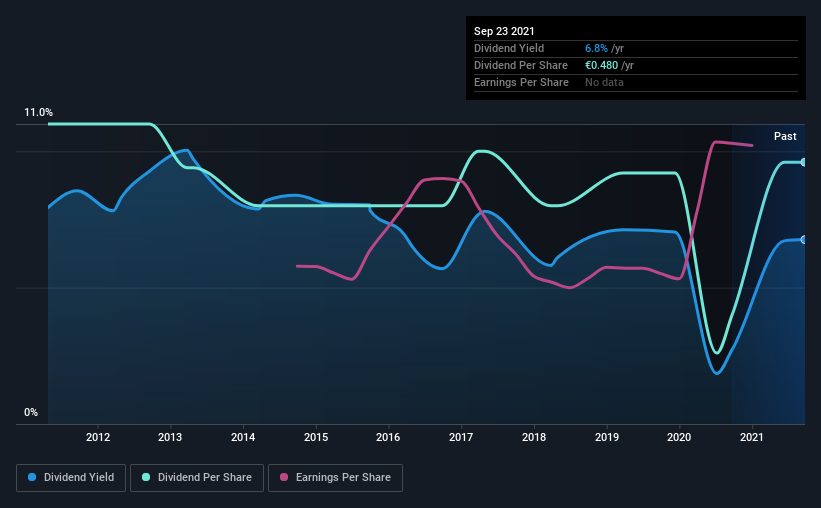Click the teal Dividend Per Share legend dot
Viewport: 821px width, 508px height.
point(146,477)
